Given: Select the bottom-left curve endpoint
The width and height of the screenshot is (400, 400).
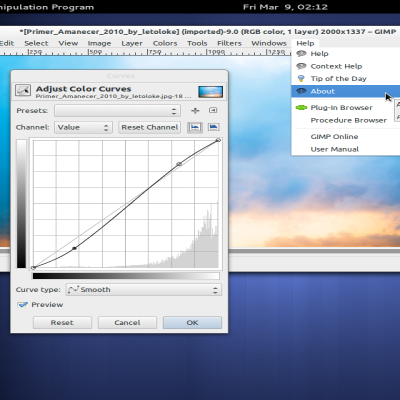Looking at the screenshot, I should point(33,268).
